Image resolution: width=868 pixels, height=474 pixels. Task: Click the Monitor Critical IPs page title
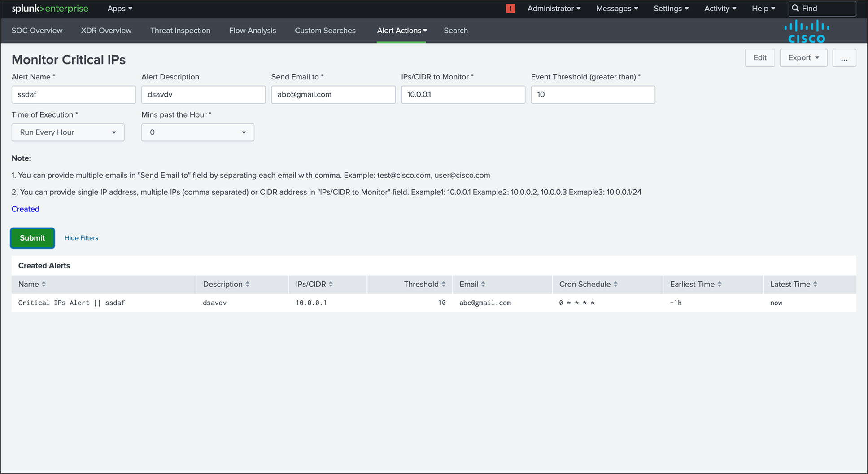coord(69,60)
